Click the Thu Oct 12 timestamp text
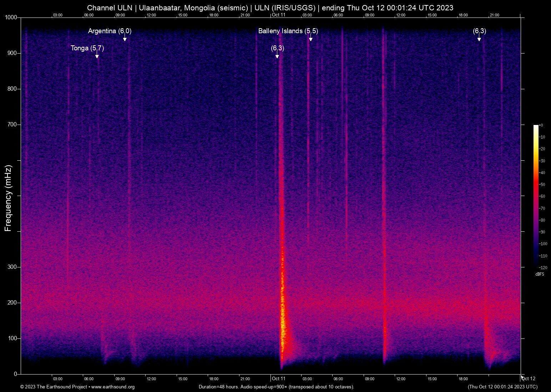The height and width of the screenshot is (392, 551). click(x=503, y=387)
